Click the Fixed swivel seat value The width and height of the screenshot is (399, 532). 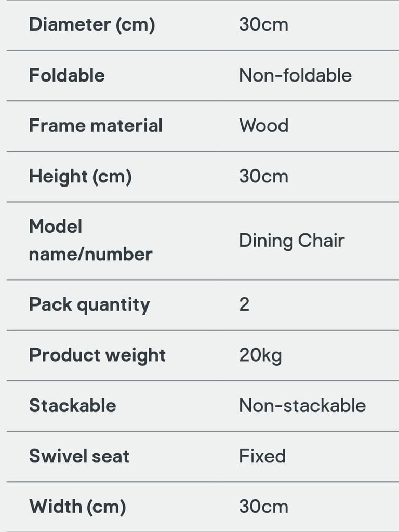(x=262, y=456)
